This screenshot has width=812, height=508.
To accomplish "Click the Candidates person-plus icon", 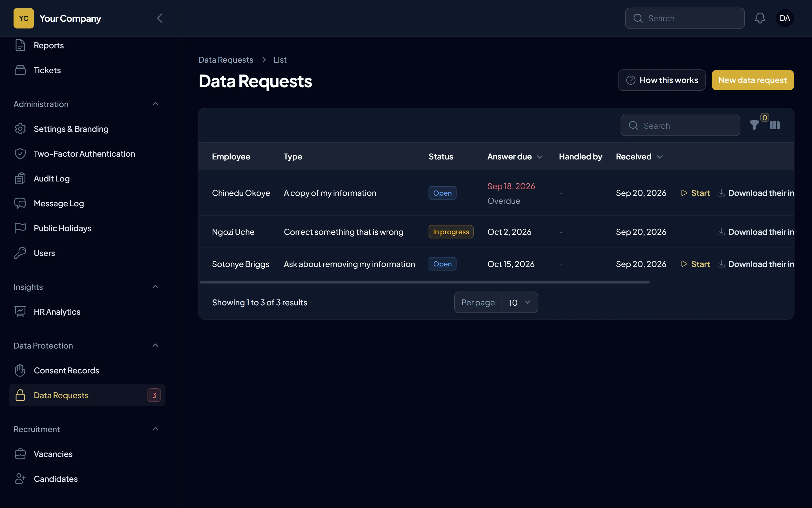I will pyautogui.click(x=20, y=479).
